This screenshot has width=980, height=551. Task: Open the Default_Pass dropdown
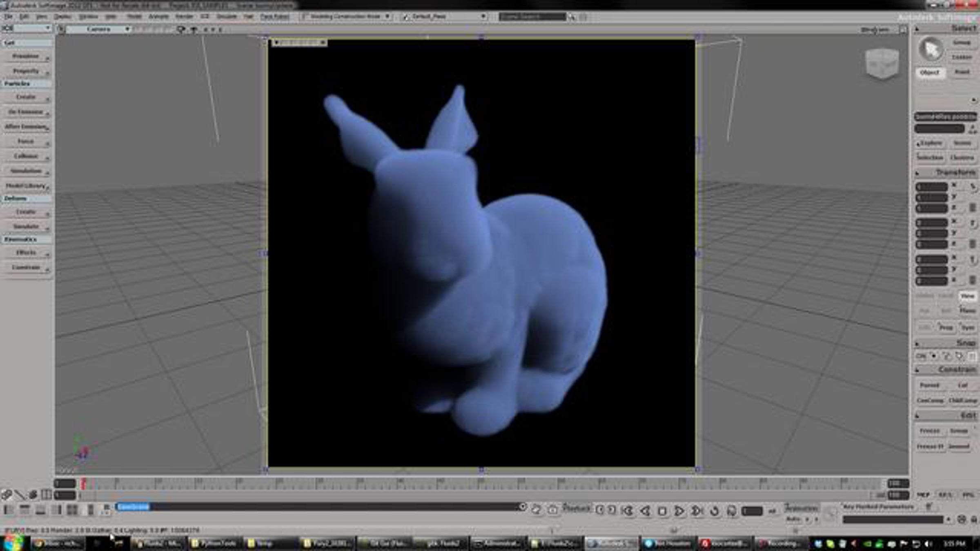[x=444, y=17]
